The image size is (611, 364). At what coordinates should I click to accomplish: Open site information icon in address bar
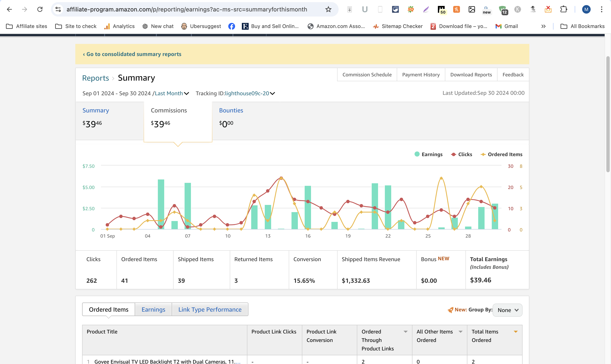[58, 9]
